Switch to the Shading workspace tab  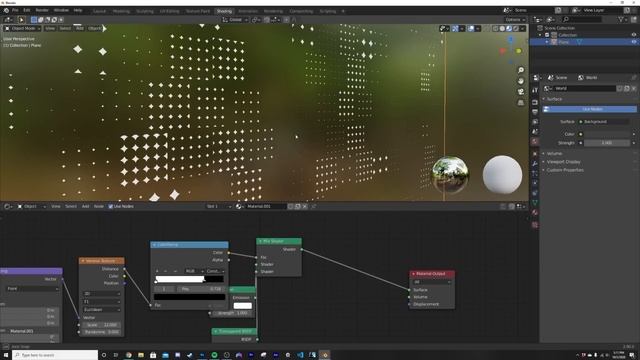point(224,11)
